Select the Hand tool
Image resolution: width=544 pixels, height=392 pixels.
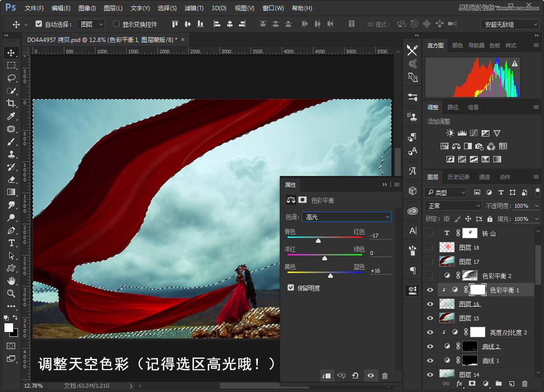click(x=11, y=281)
